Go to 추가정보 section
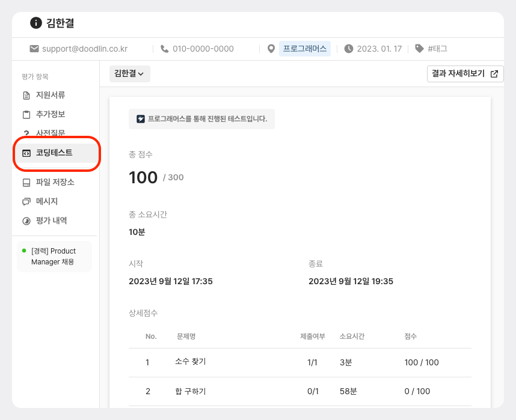Image resolution: width=516 pixels, height=420 pixels. (51, 114)
